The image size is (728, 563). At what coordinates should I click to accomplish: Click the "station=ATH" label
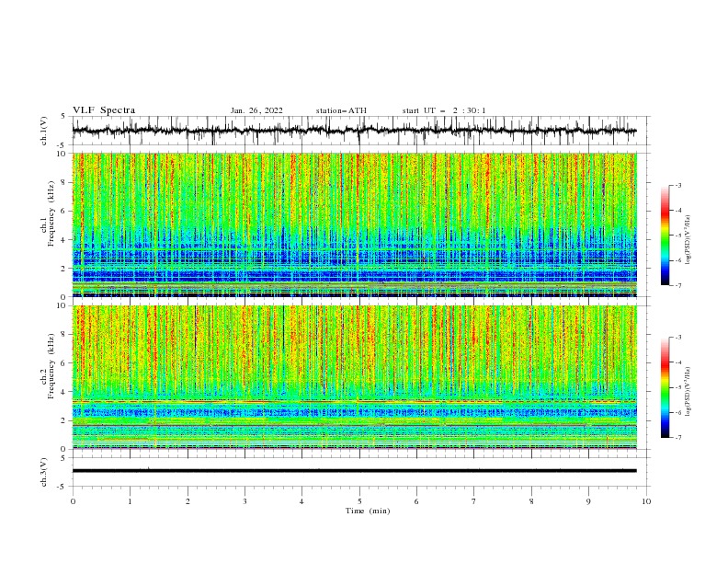point(341,110)
